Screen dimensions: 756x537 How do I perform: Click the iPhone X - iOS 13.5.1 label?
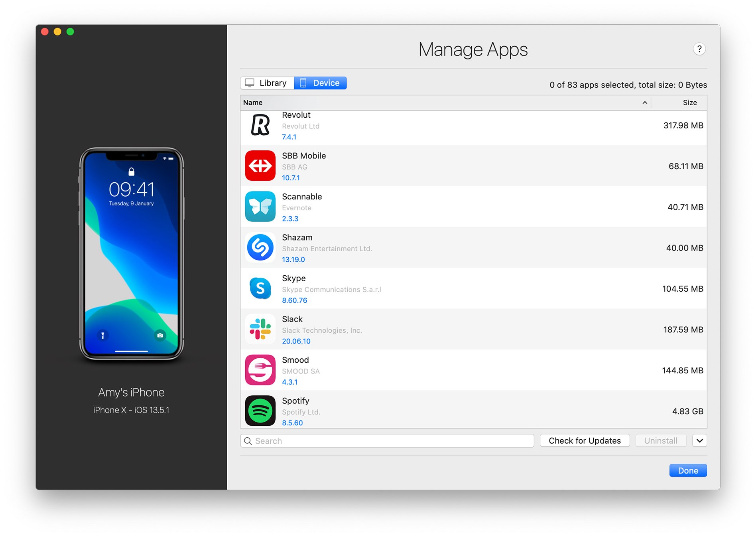[131, 410]
